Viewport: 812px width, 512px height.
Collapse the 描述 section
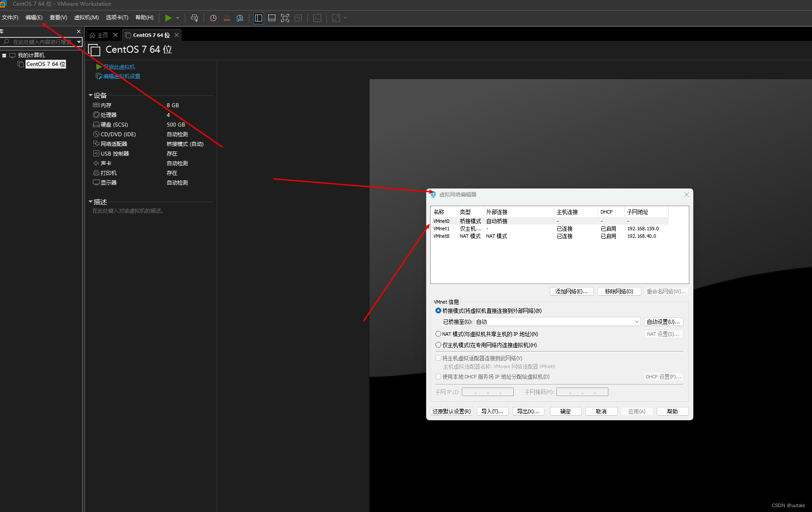(x=91, y=202)
